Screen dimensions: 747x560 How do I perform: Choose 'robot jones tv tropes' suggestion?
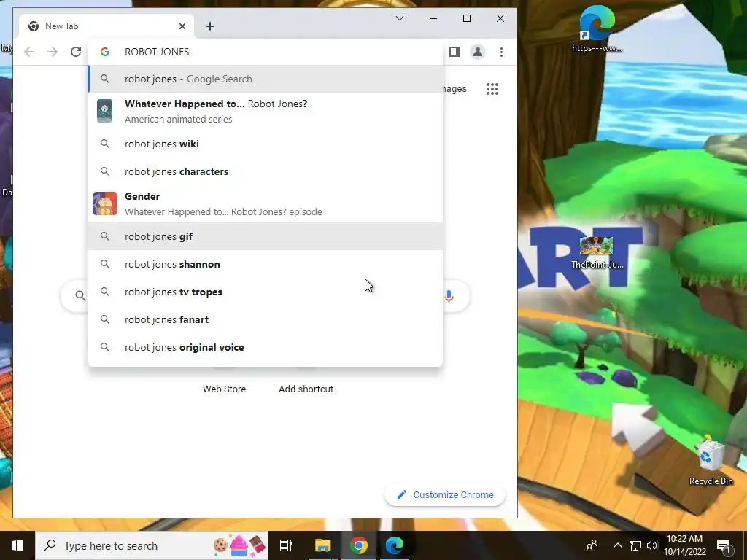(x=265, y=292)
